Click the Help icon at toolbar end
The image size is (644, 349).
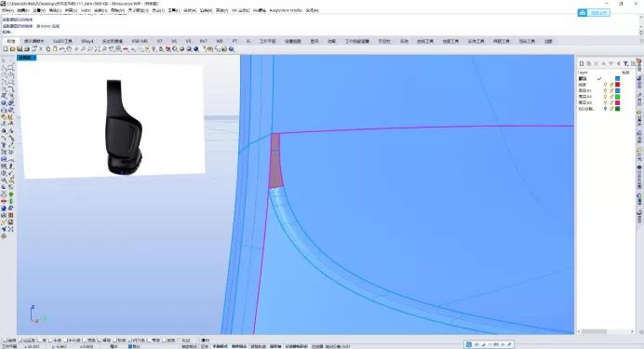(231, 48)
